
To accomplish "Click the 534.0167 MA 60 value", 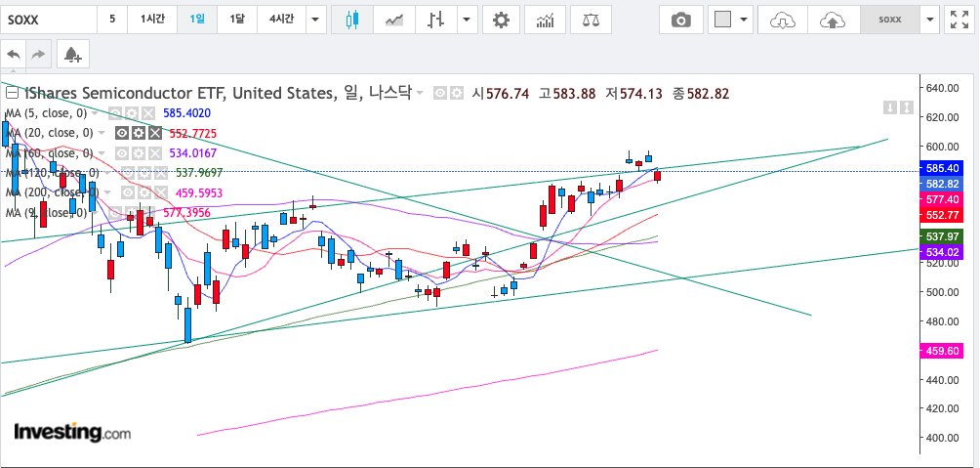I will [x=193, y=153].
